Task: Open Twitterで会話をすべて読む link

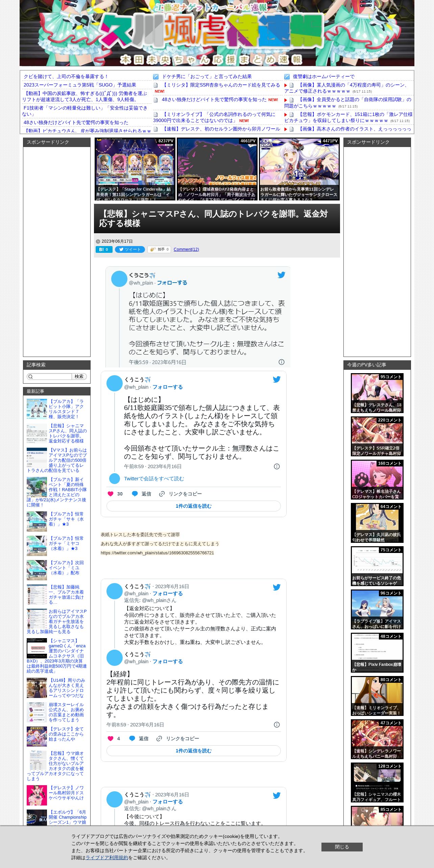Action: pyautogui.click(x=154, y=479)
